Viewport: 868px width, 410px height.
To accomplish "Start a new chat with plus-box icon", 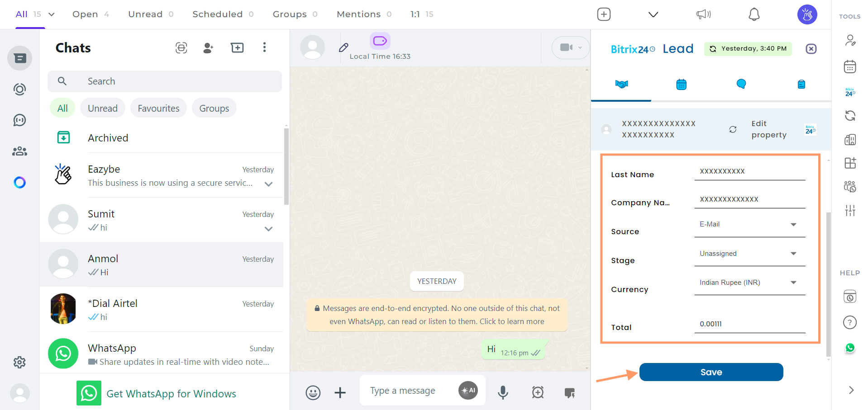I will 237,47.
